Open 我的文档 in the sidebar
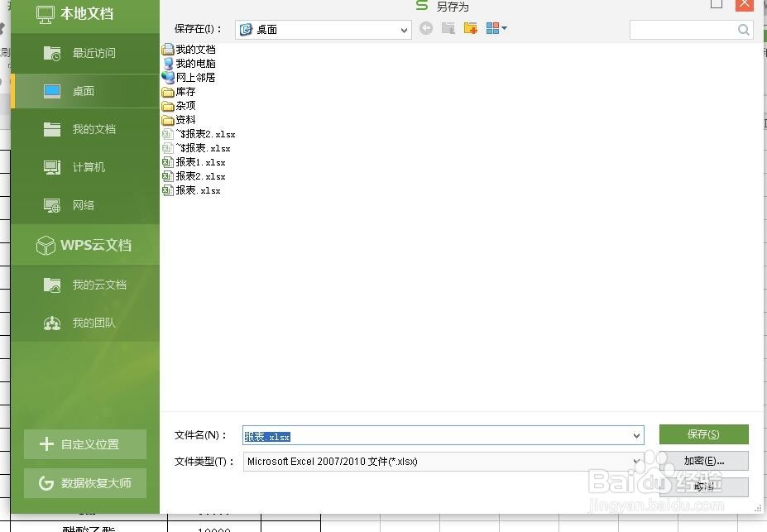This screenshot has width=767, height=532. [x=85, y=129]
